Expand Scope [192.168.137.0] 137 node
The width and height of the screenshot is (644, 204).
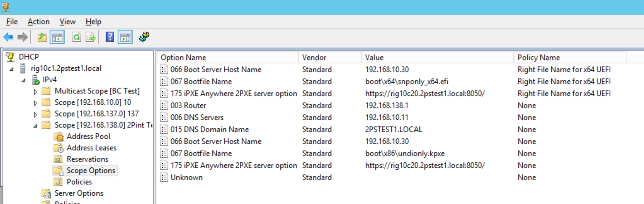(35, 114)
